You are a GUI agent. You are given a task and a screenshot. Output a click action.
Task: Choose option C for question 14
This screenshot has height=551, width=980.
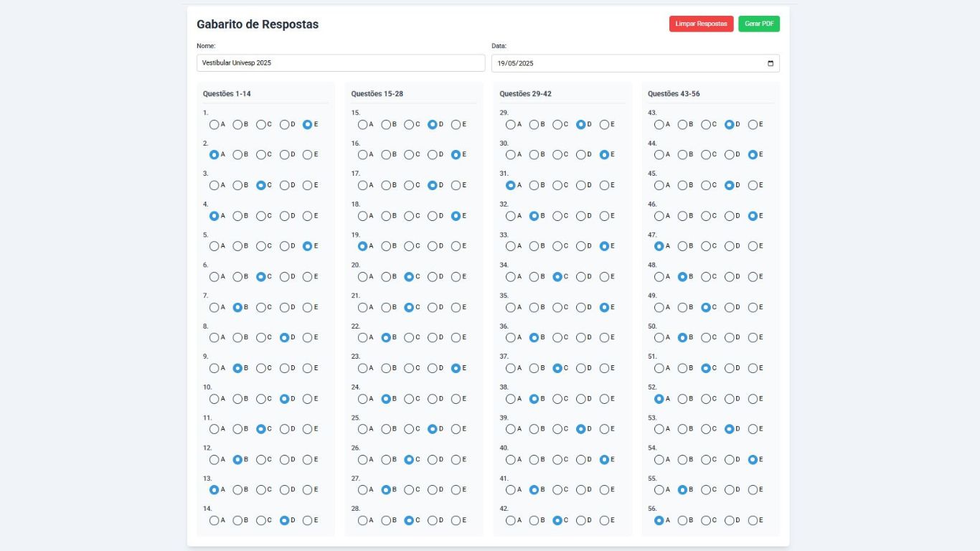(260, 520)
